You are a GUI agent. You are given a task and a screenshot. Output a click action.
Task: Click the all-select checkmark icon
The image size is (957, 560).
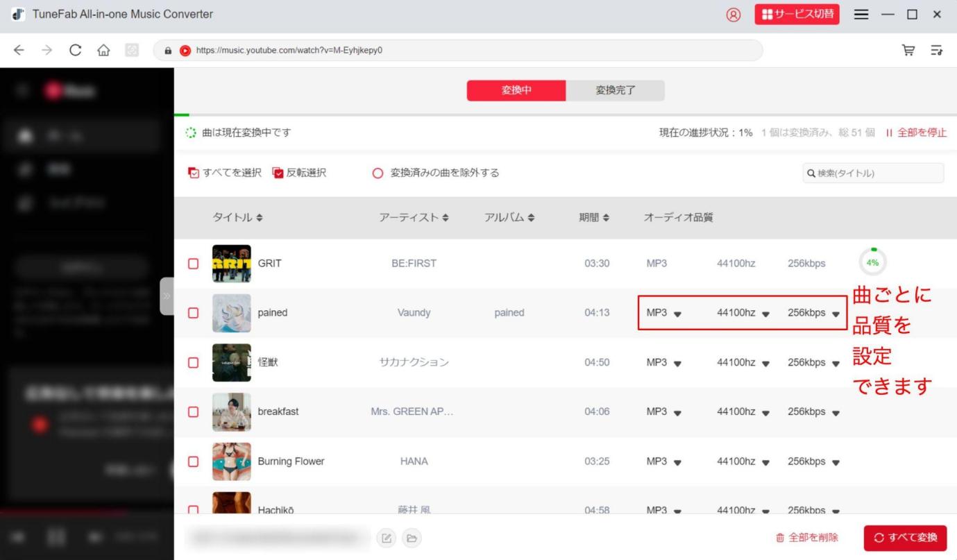tap(194, 173)
